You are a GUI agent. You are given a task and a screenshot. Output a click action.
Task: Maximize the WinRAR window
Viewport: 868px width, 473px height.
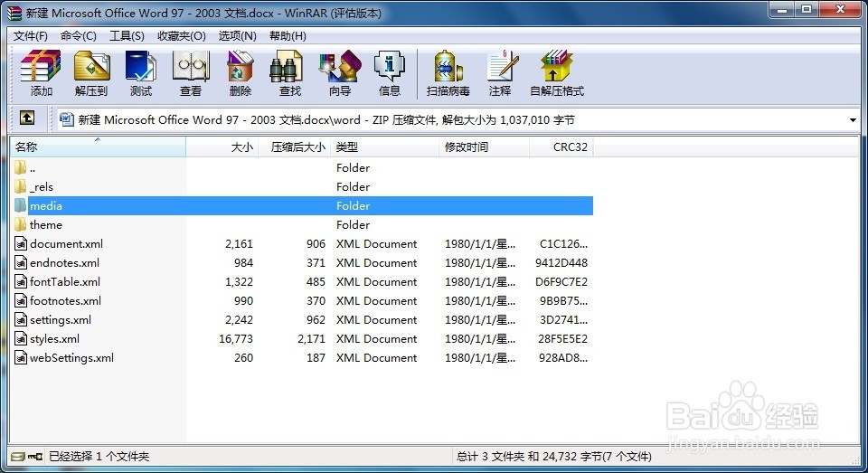point(807,9)
